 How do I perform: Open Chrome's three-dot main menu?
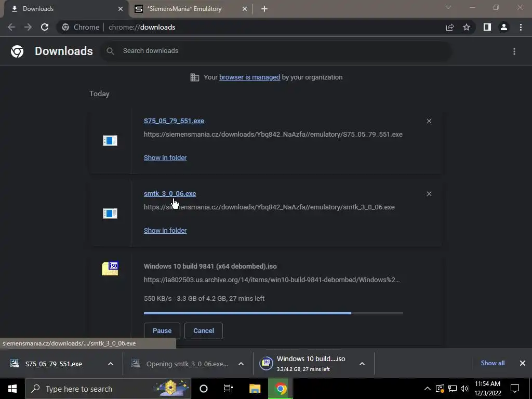coord(521,27)
